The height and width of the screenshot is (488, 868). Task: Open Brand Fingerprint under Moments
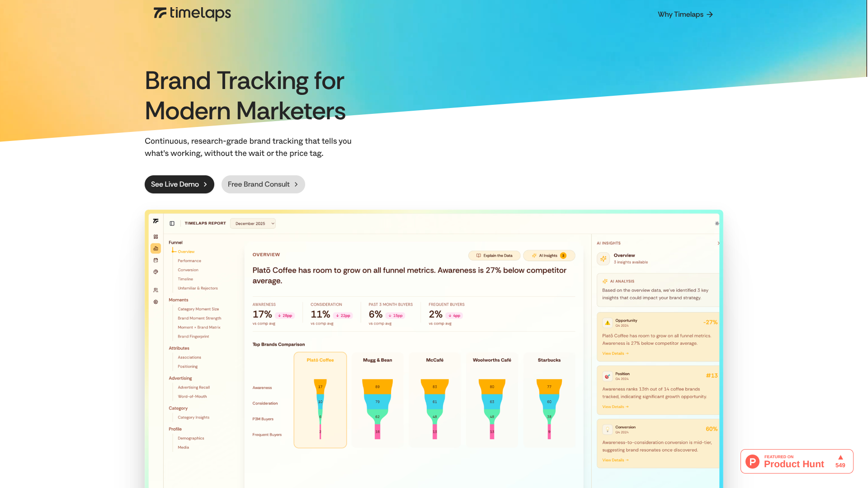pos(193,337)
